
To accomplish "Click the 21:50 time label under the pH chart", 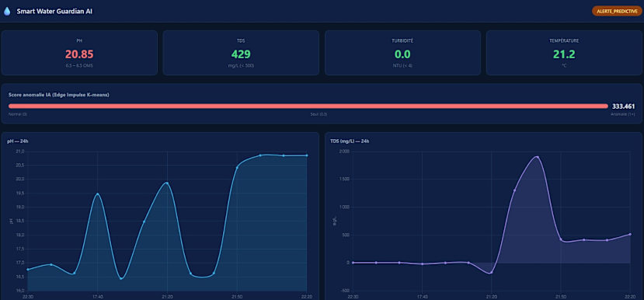I will pyautogui.click(x=237, y=296).
